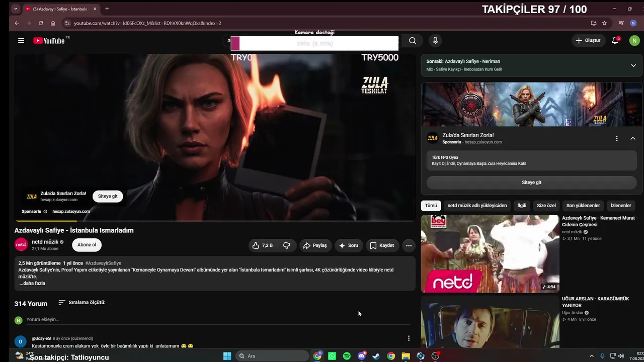The width and height of the screenshot is (644, 362).
Task: Dislike the video
Action: [287, 245]
